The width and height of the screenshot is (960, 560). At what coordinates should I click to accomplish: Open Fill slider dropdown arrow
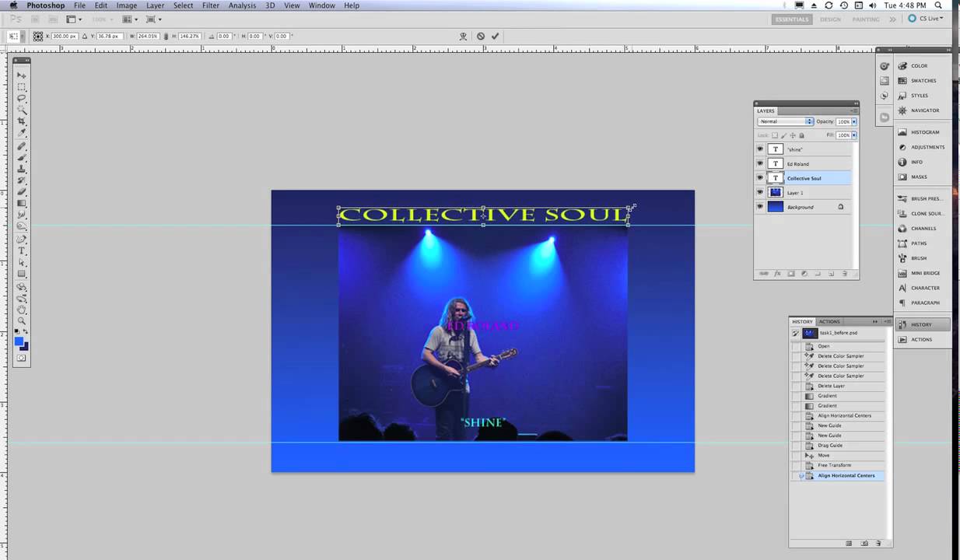tap(853, 135)
